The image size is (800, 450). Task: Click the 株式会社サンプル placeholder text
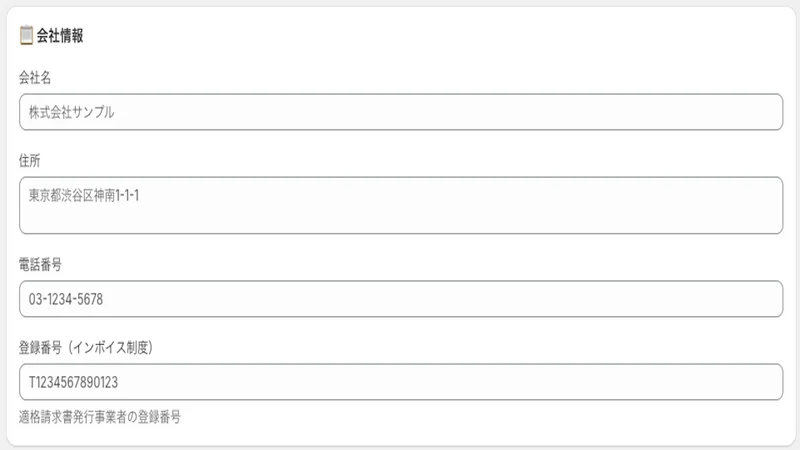71,112
